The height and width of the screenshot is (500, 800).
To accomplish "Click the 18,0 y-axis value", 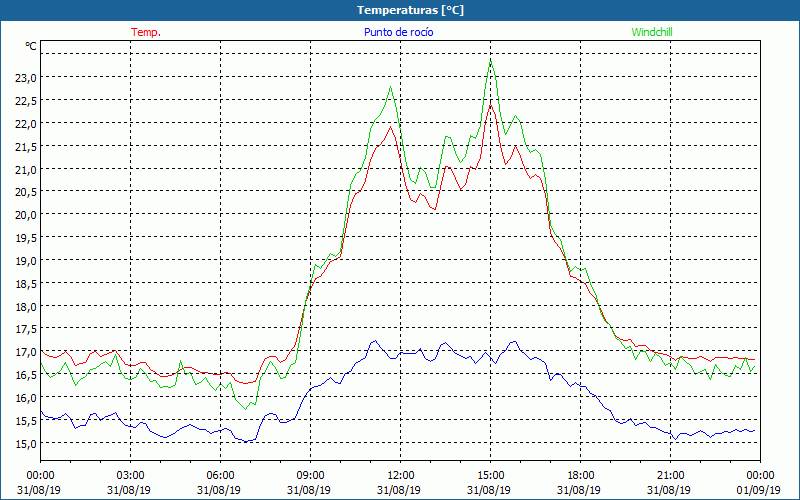I will 26,306.
